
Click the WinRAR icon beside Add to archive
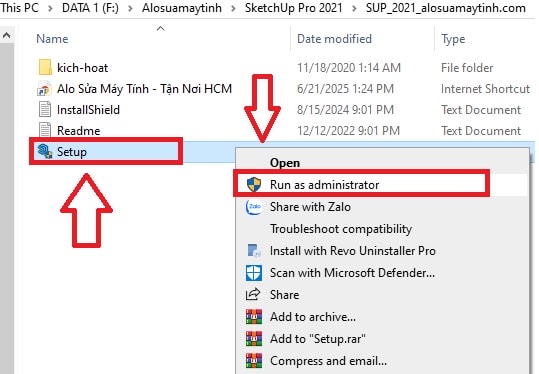[254, 317]
